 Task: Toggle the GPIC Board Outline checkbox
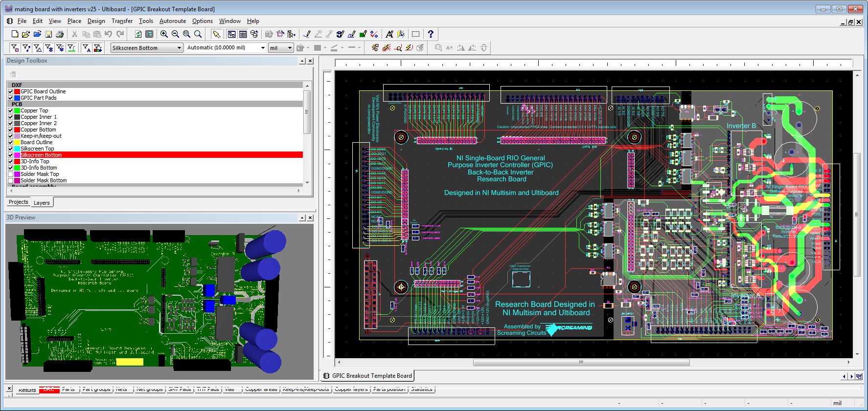(x=10, y=91)
